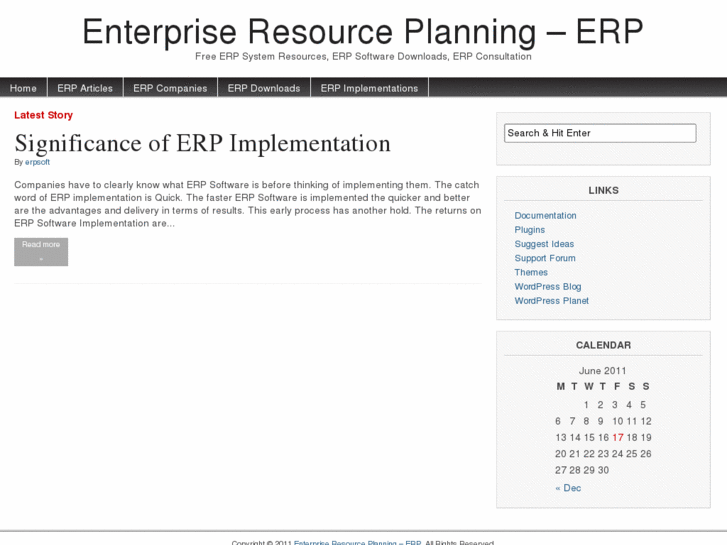
Task: Select June 17 in the calendar
Action: tap(618, 437)
